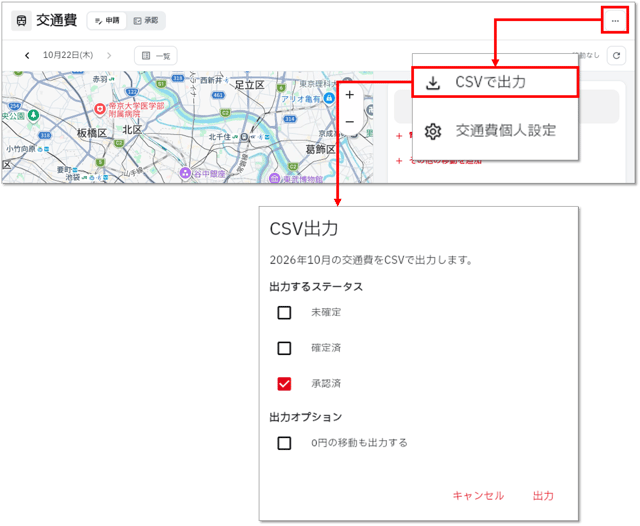Click 出力 to export the CSV
This screenshot has height=526, width=640.
[x=543, y=496]
